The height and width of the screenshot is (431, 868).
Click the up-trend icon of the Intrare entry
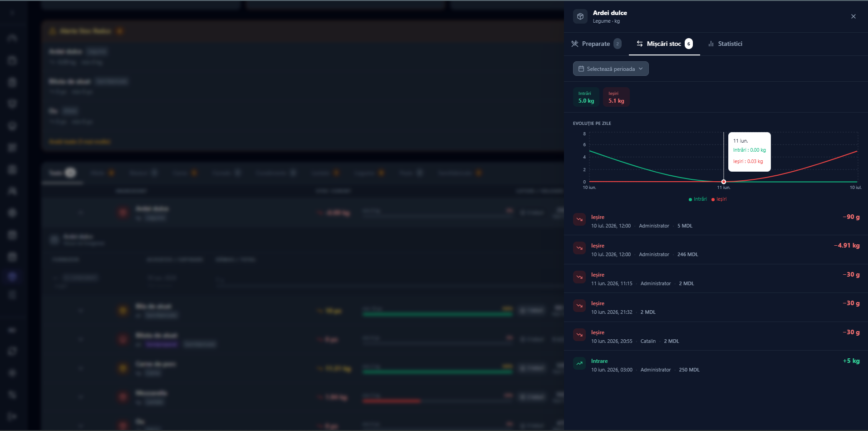coord(579,363)
